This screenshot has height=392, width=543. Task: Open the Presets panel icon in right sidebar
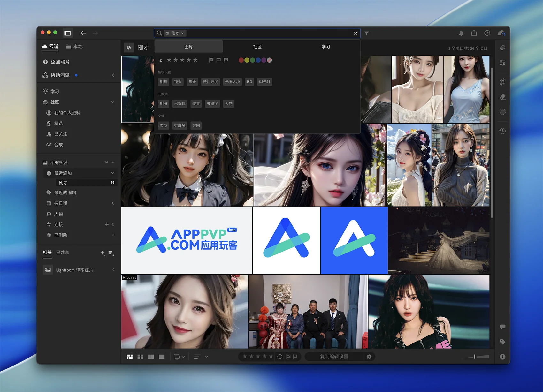pos(502,48)
